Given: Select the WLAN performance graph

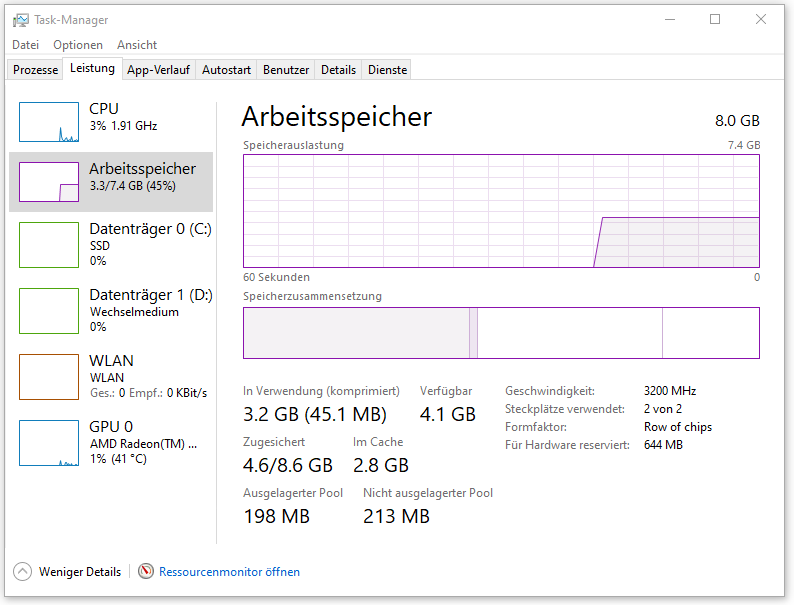Looking at the screenshot, I should tap(49, 376).
